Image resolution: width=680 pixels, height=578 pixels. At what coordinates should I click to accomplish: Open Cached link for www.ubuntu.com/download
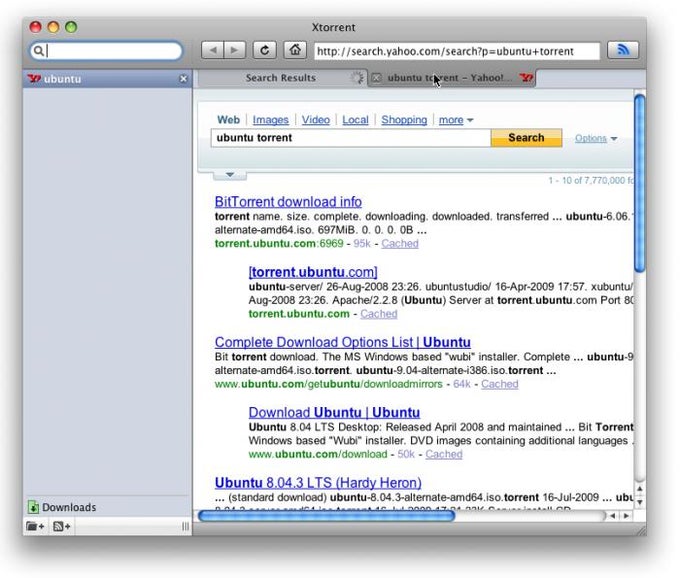click(444, 454)
